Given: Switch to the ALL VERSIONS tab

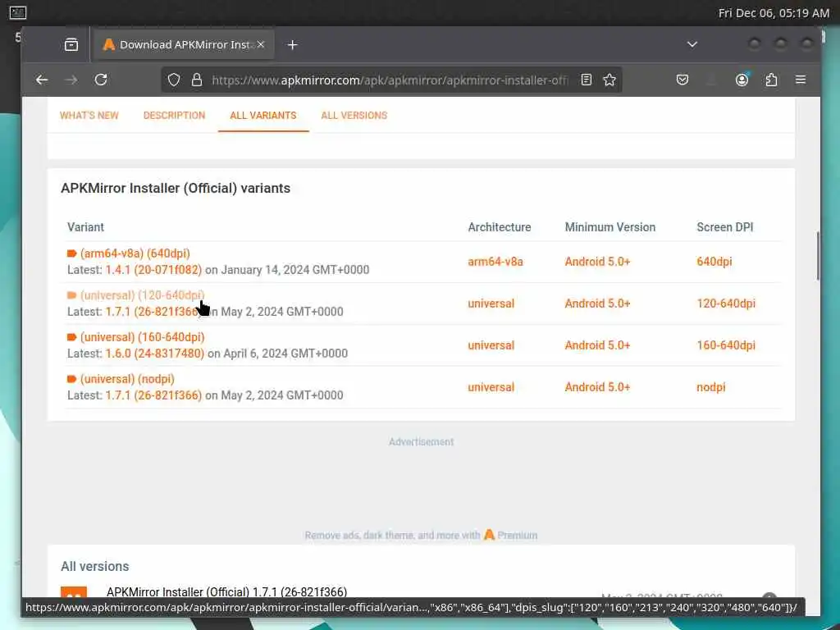Looking at the screenshot, I should point(354,115).
